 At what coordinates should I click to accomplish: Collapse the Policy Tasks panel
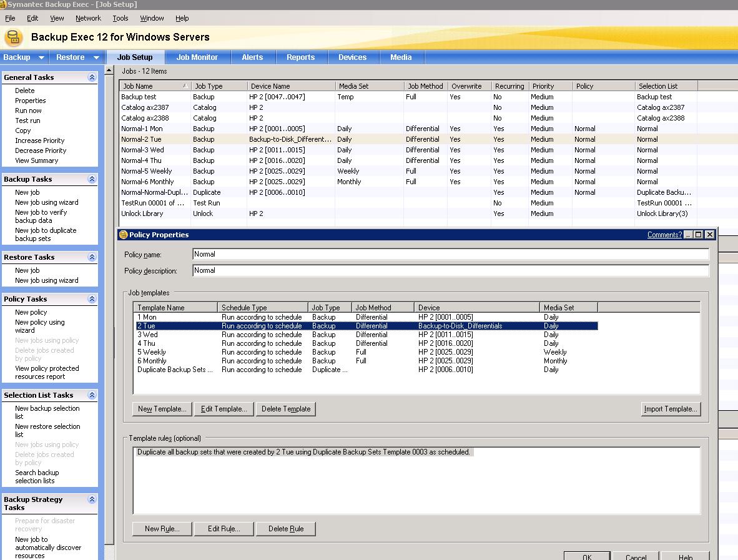[92, 299]
